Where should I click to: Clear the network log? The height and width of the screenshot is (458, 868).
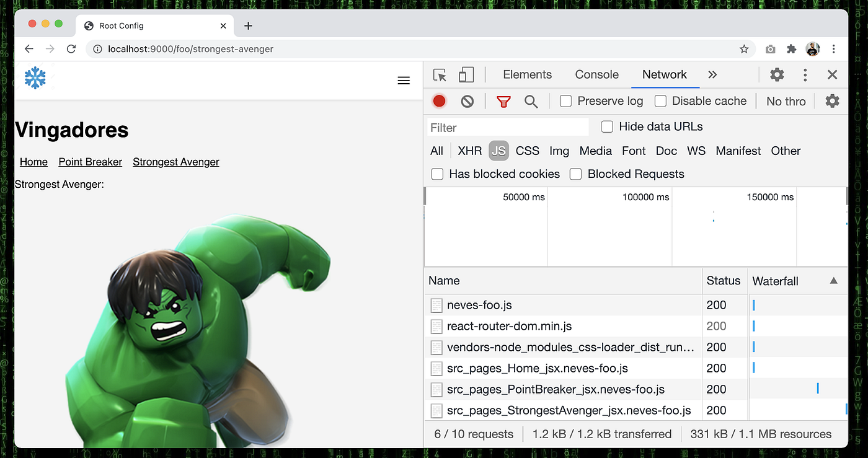pyautogui.click(x=467, y=101)
